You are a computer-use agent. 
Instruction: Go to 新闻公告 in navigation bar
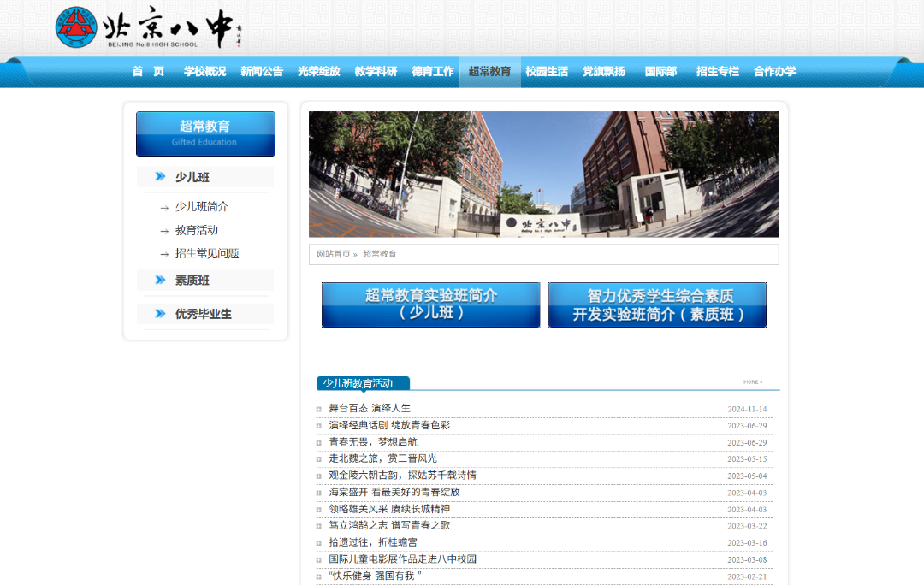pyautogui.click(x=262, y=71)
